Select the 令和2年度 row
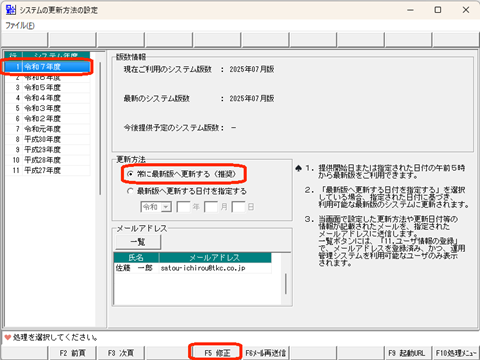This screenshot has height=360, width=480. [x=48, y=119]
